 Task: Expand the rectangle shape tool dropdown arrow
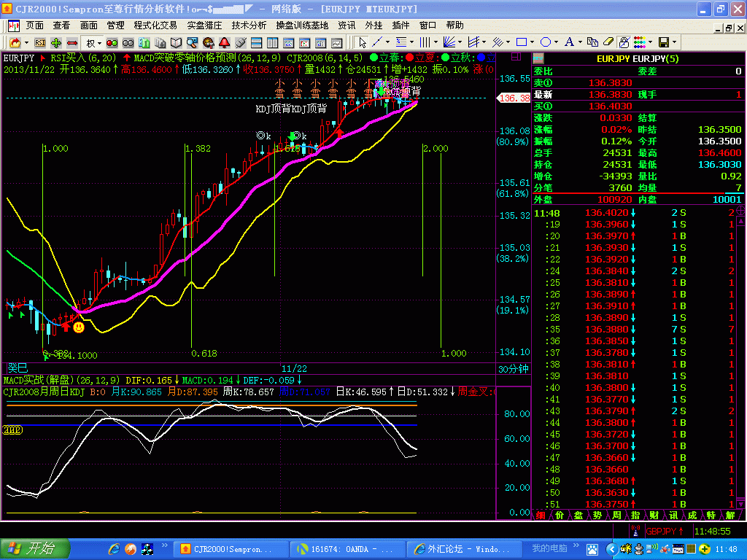pos(533,42)
